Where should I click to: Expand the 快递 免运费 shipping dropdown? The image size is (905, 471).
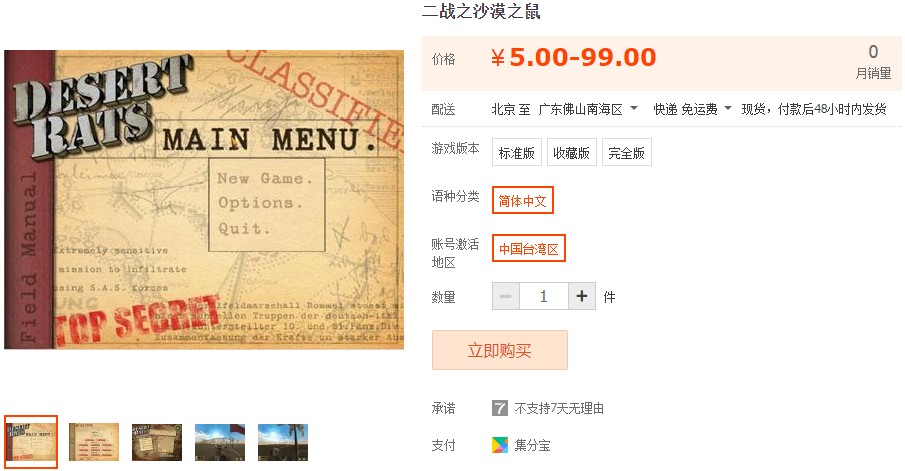(x=692, y=109)
